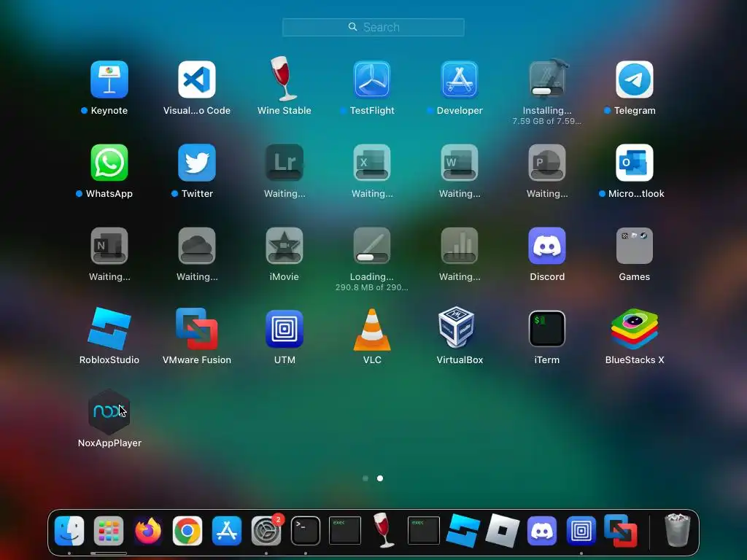Open the Trash in the Dock
The height and width of the screenshot is (560, 747).
tap(677, 530)
